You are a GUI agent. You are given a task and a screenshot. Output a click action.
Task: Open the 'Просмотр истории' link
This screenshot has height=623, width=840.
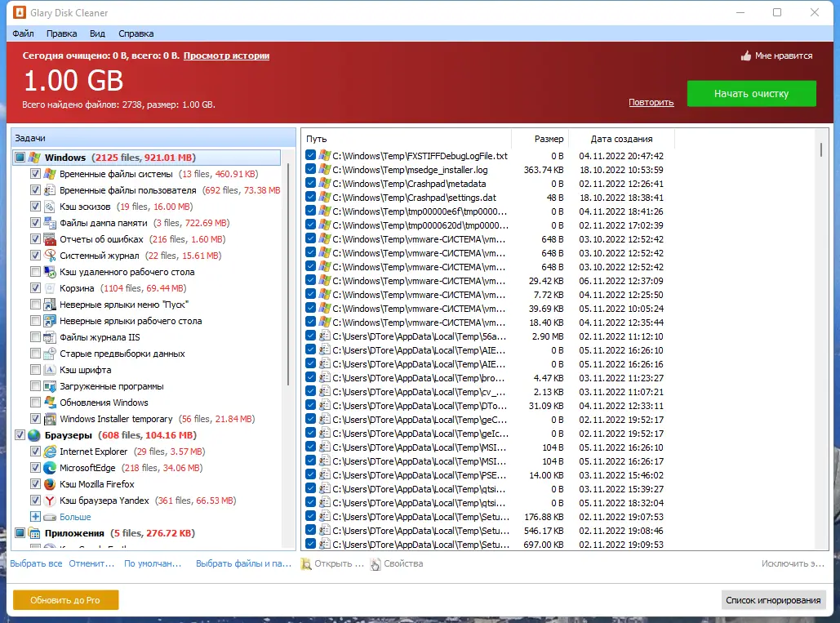point(226,56)
